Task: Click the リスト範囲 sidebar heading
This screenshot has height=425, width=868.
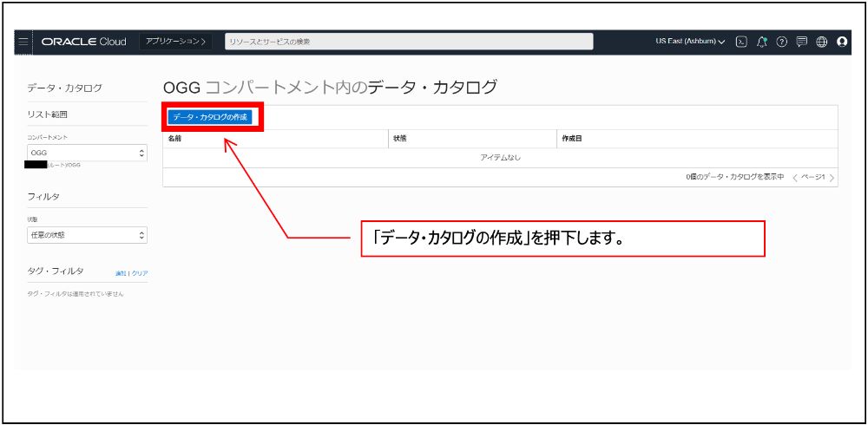Action: tap(48, 115)
